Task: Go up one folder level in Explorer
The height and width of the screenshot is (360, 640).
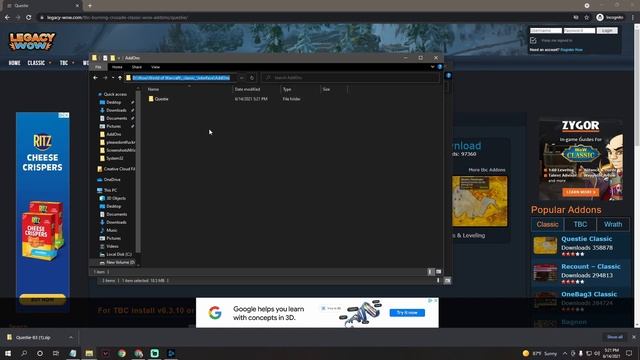Action: point(120,78)
